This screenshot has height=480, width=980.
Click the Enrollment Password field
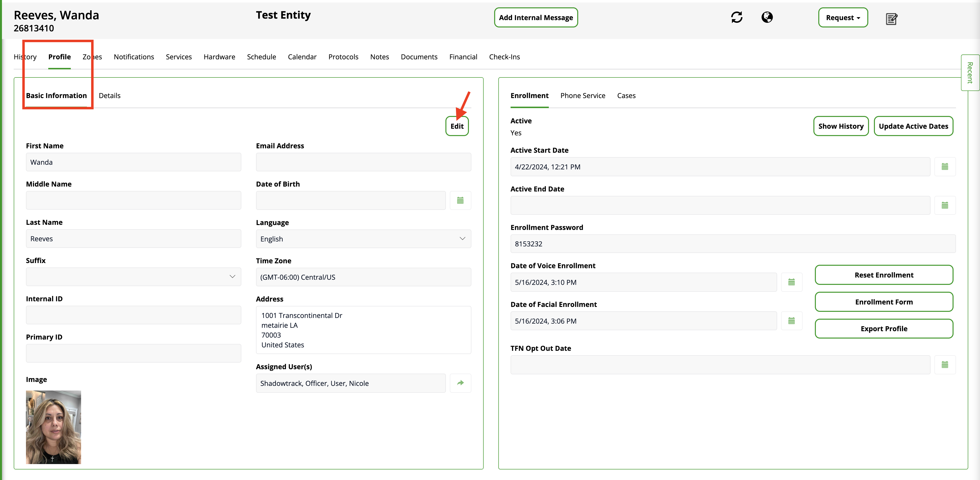(x=733, y=244)
